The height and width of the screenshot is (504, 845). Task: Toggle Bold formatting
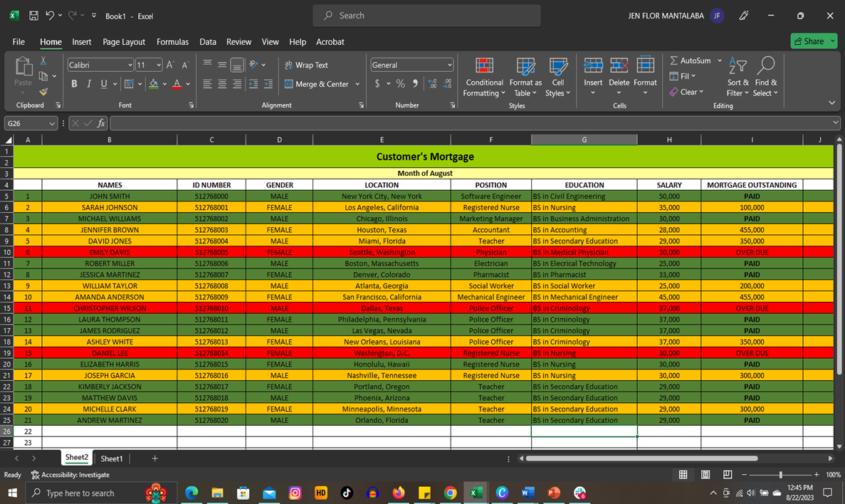74,84
